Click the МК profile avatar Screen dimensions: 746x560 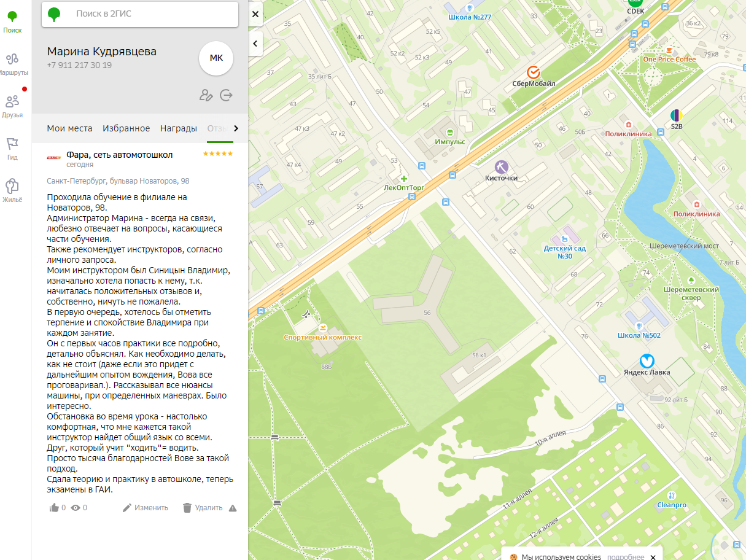tap(216, 58)
